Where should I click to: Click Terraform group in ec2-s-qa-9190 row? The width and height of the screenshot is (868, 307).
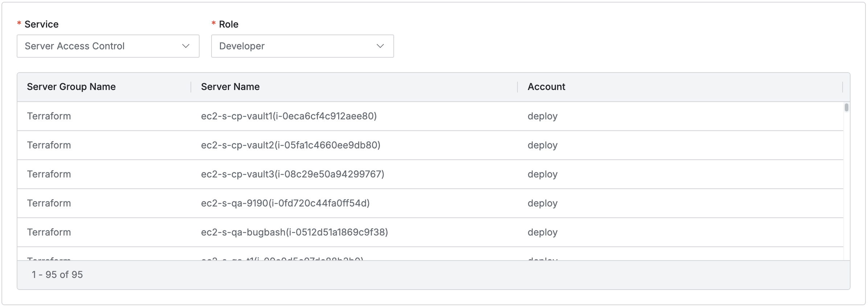[x=49, y=203]
